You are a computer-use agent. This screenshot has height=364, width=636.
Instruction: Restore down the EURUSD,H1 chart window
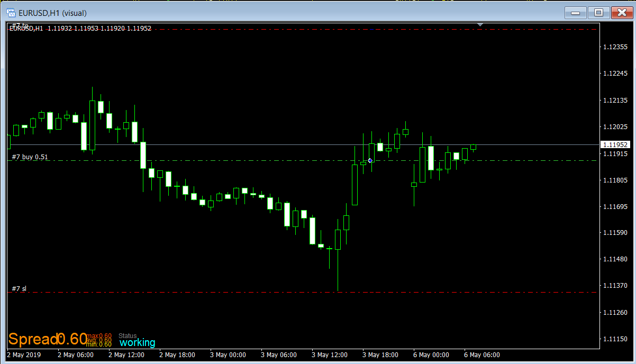(599, 13)
